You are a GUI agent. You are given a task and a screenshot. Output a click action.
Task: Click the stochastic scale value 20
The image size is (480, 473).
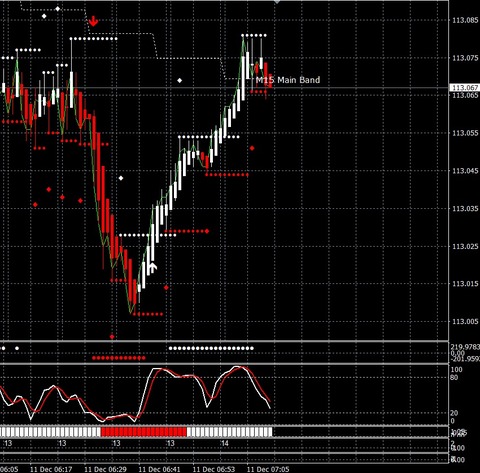(454, 413)
